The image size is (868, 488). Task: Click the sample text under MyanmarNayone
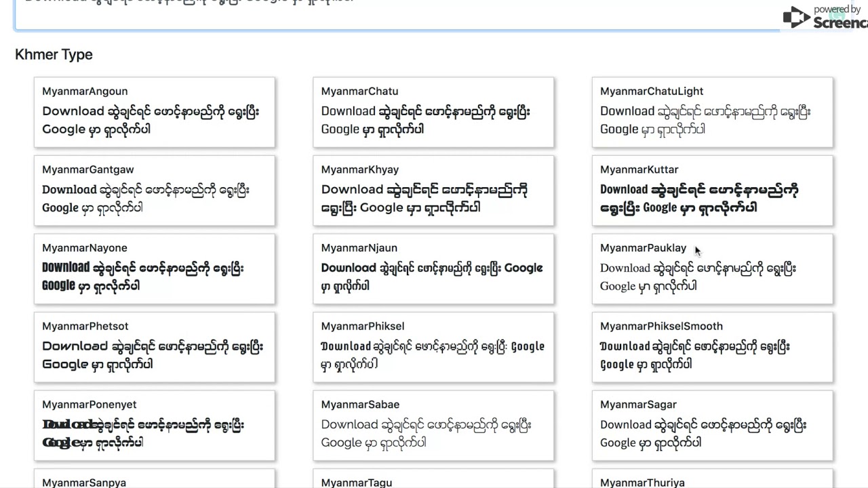pos(143,277)
